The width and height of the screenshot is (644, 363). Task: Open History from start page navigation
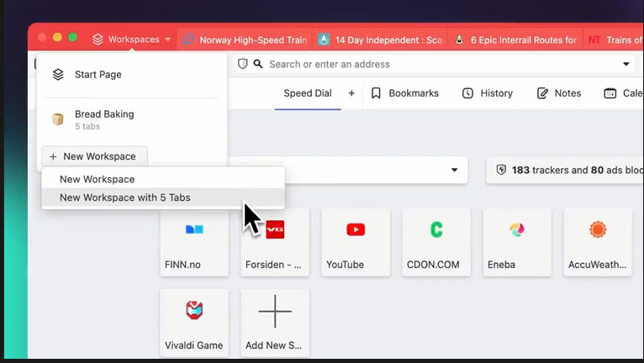click(x=488, y=93)
